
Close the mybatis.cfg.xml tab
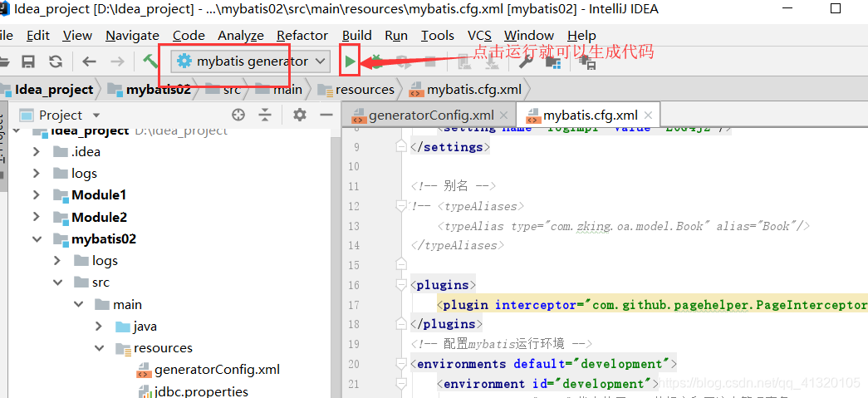(x=649, y=115)
